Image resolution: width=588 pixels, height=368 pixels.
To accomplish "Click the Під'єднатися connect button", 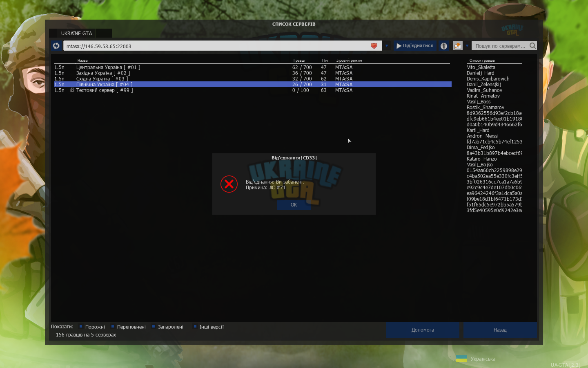I will pos(415,46).
